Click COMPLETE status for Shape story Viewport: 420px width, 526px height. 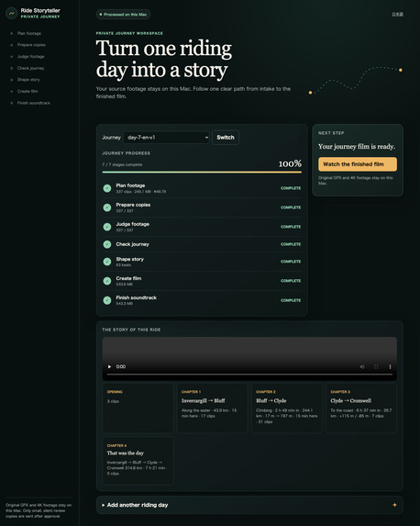click(291, 262)
